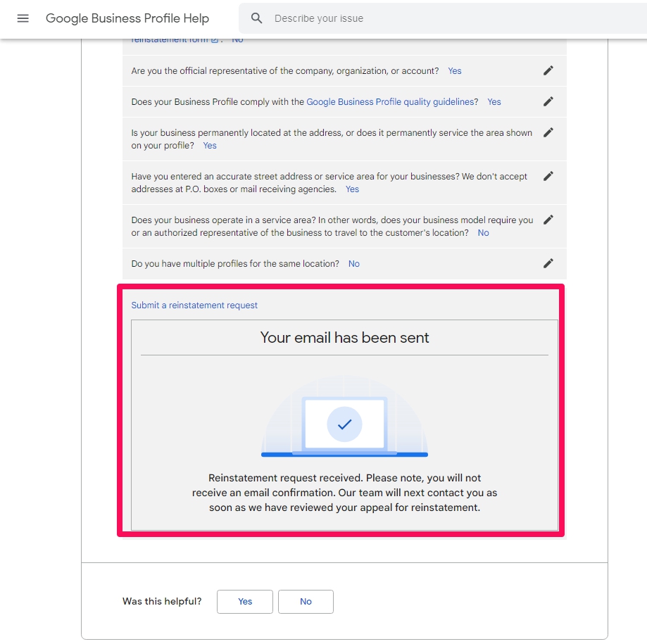Click the laptop checkmark illustration
The height and width of the screenshot is (644, 647).
pos(344,424)
